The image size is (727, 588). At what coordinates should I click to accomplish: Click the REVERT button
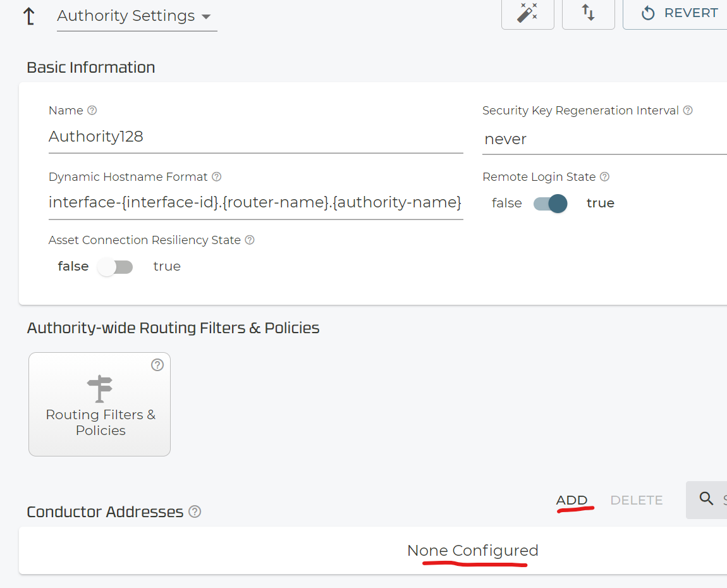(x=680, y=13)
